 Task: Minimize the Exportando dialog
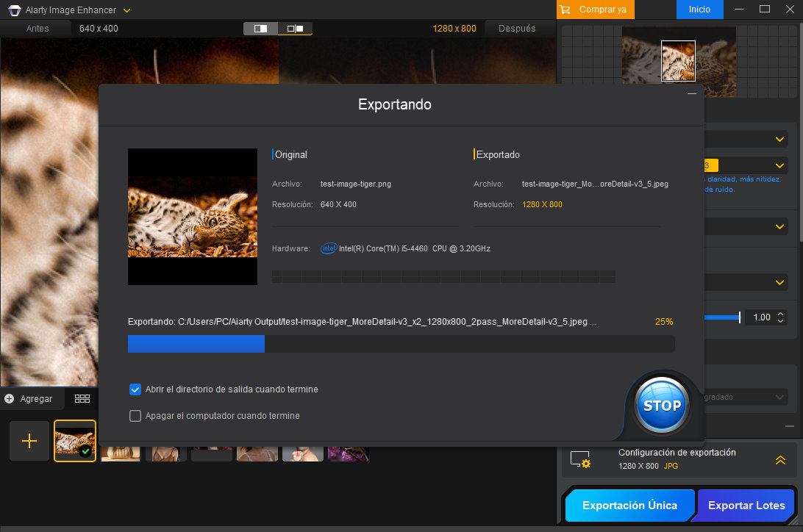(x=691, y=94)
